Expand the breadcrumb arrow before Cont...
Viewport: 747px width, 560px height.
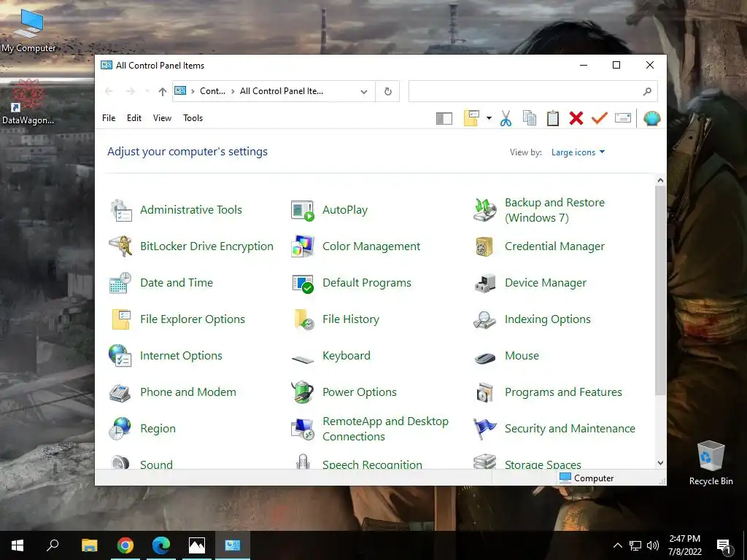pos(193,91)
